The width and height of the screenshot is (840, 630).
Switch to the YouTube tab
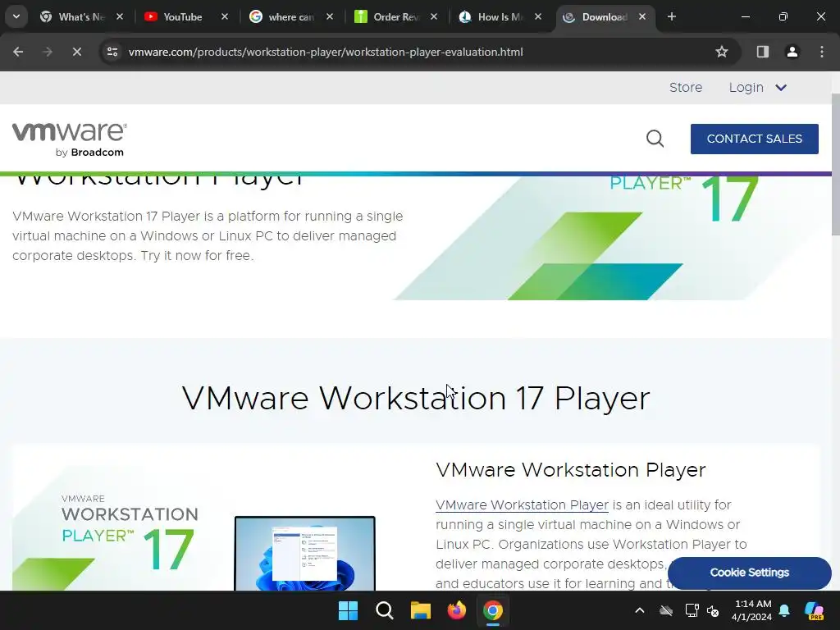[183, 16]
